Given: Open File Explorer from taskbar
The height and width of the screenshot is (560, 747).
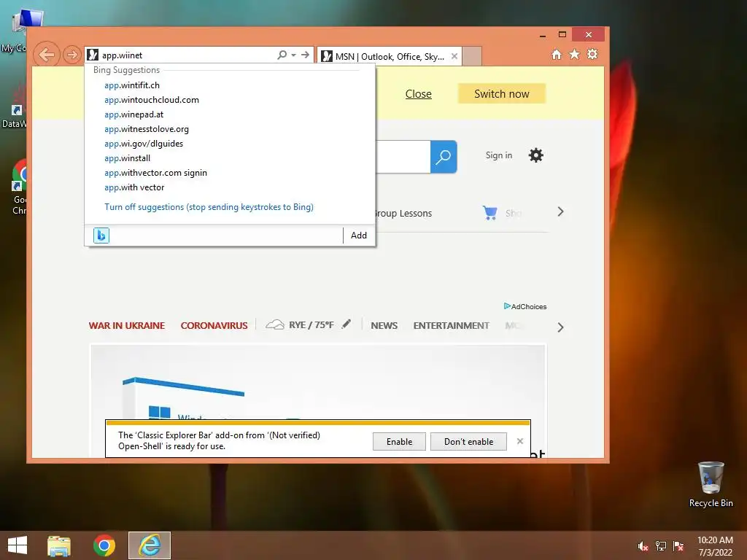Looking at the screenshot, I should click(x=59, y=545).
